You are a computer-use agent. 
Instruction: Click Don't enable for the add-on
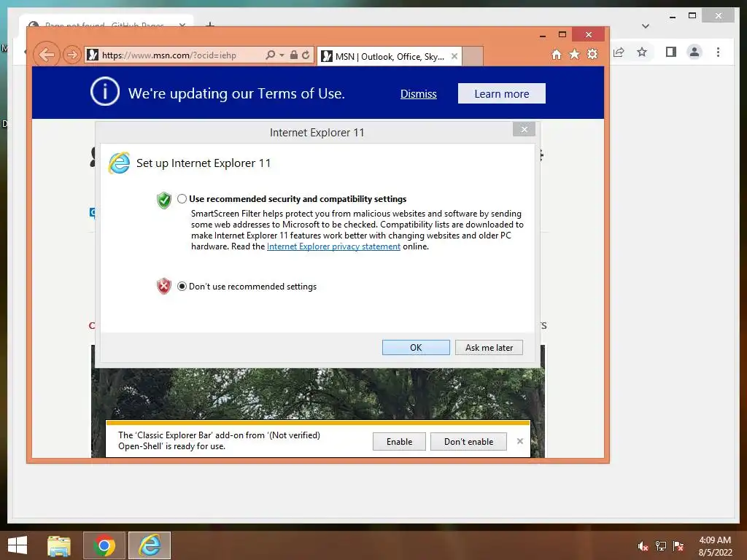coord(469,441)
